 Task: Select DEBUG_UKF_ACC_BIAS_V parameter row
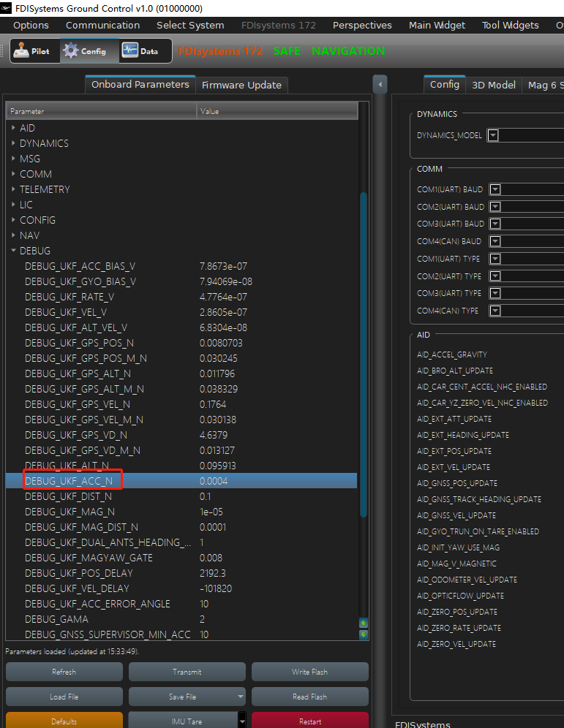[181, 266]
